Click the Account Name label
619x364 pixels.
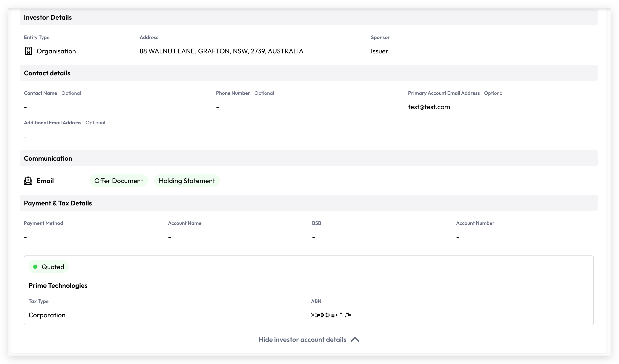point(185,223)
